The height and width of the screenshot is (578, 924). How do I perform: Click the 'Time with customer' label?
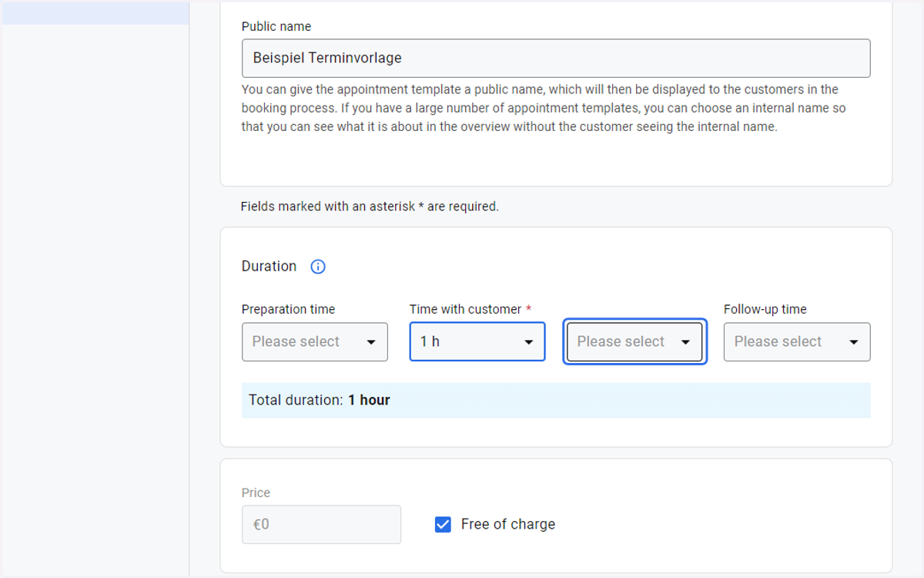point(466,309)
